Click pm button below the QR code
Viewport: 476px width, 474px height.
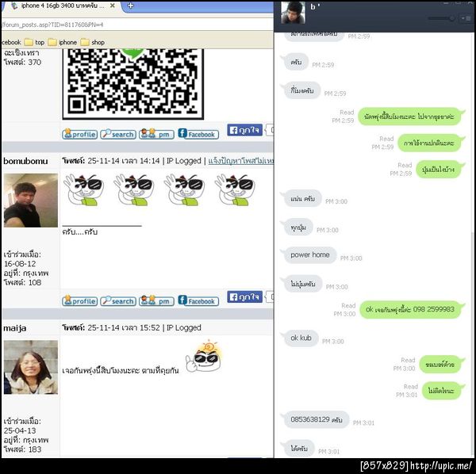point(156,134)
